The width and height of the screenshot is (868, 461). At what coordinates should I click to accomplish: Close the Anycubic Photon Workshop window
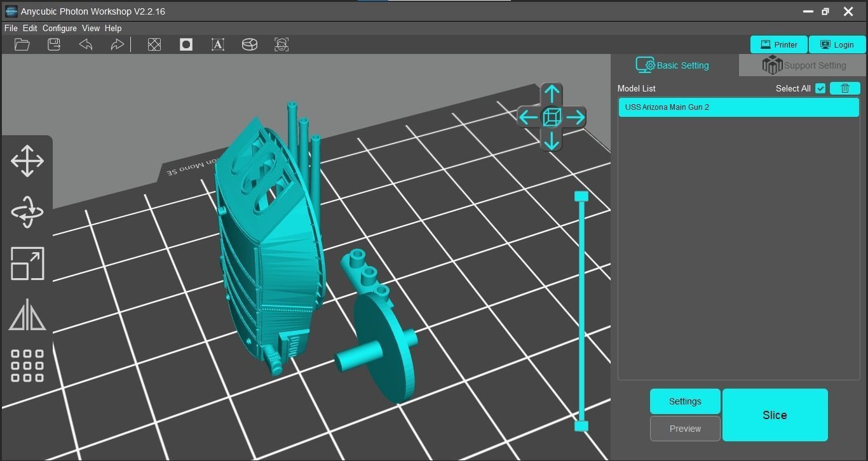point(848,11)
